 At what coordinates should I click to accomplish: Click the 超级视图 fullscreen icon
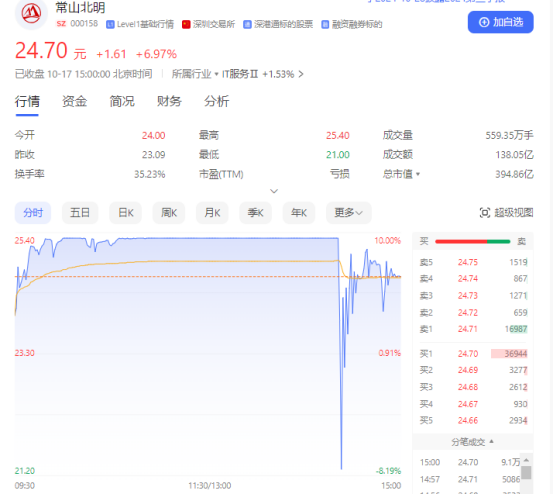[484, 213]
